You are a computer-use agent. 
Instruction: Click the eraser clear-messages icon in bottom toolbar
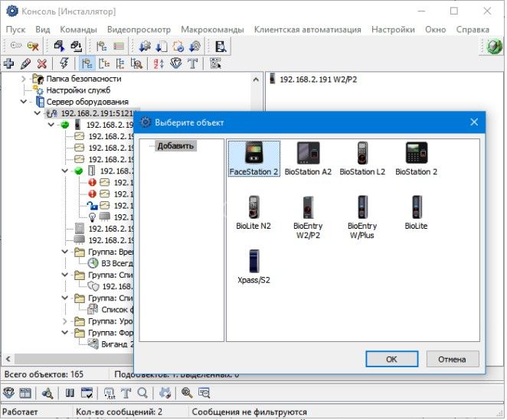click(x=165, y=393)
